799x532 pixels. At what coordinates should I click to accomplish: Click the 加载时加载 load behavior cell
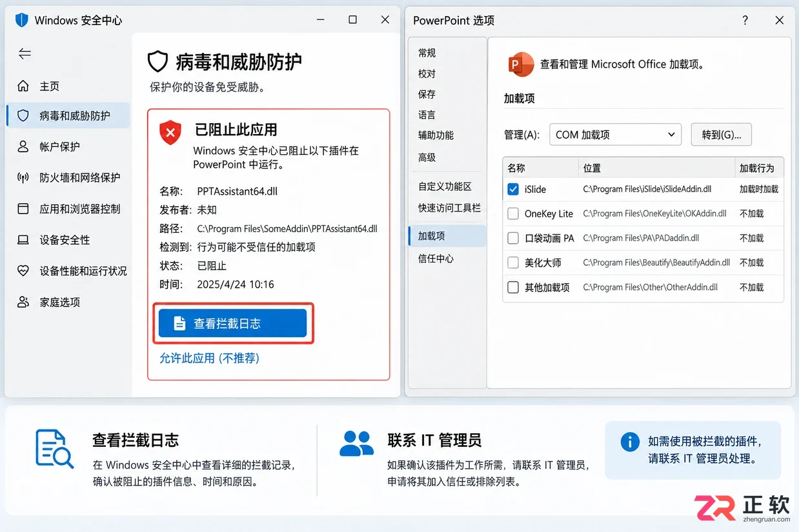coord(759,189)
